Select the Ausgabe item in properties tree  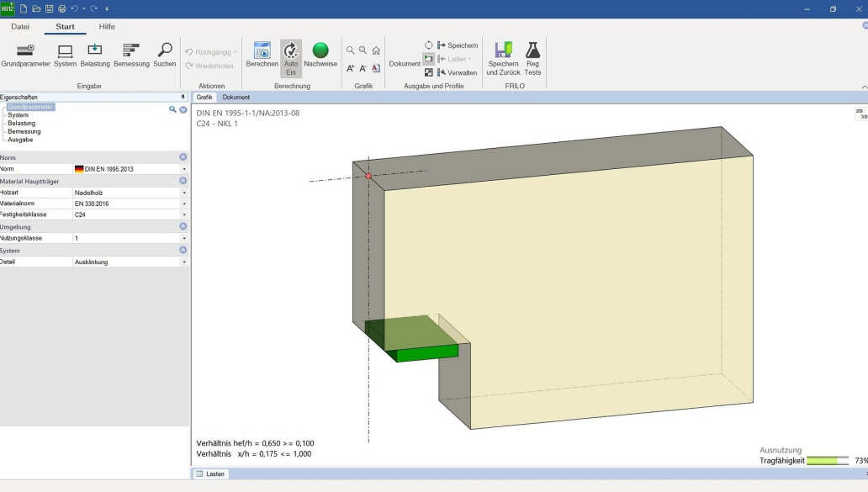20,140
